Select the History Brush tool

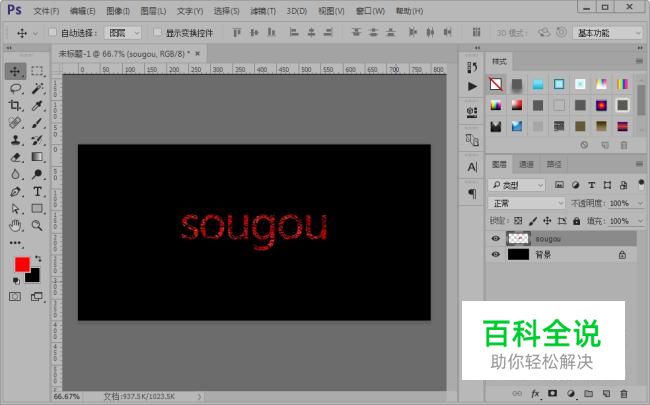pos(37,140)
